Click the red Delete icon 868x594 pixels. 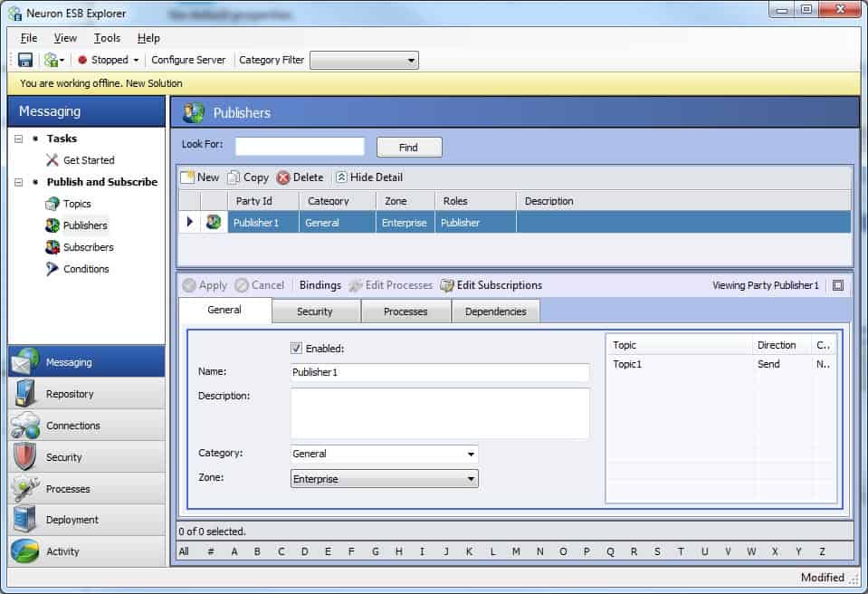click(x=283, y=177)
